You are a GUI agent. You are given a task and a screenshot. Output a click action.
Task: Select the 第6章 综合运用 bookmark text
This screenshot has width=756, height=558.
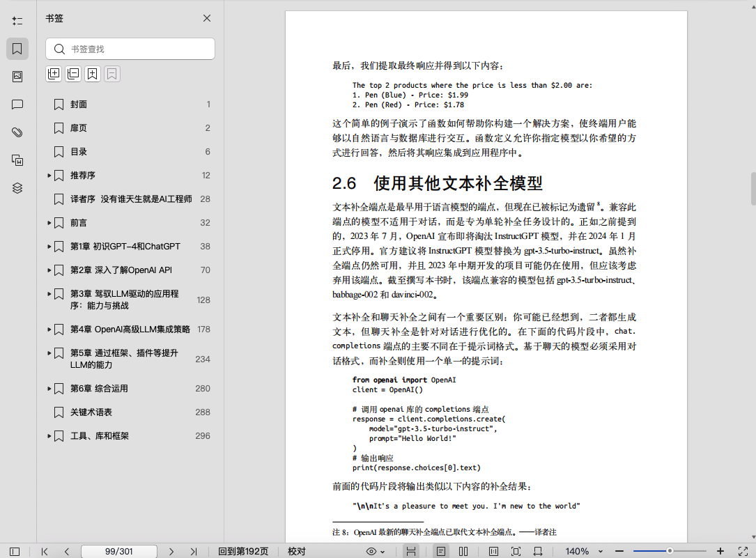pyautogui.click(x=99, y=389)
